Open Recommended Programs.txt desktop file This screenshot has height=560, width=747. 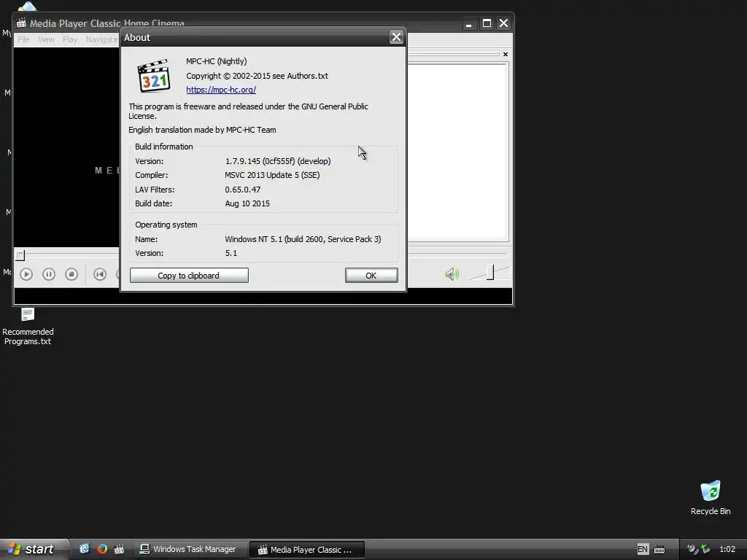(28, 326)
